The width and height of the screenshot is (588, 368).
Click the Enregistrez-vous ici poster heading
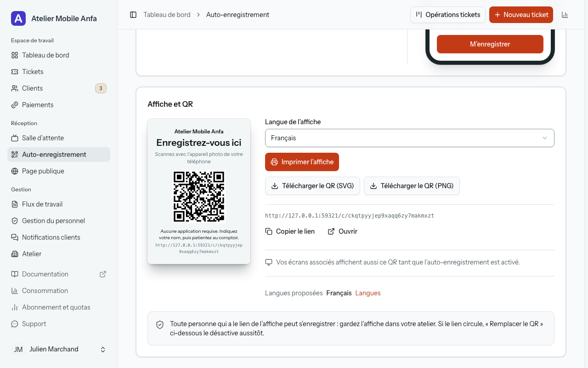pos(199,143)
